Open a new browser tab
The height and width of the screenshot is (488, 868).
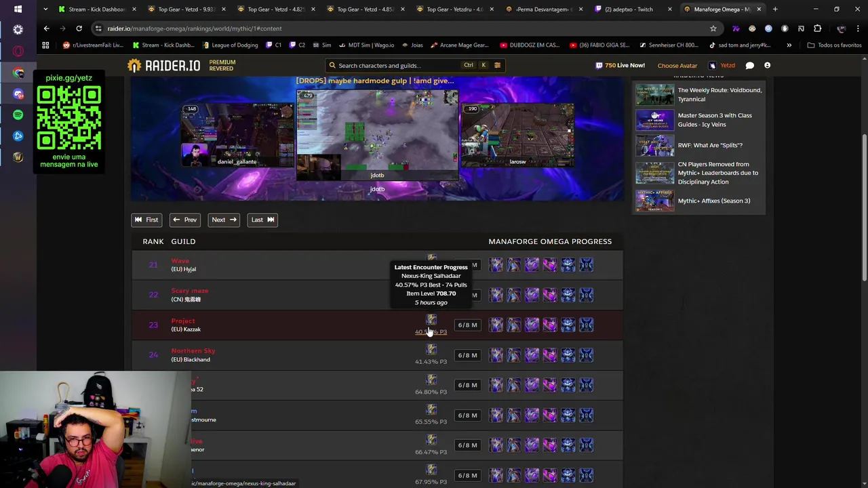[x=775, y=9]
